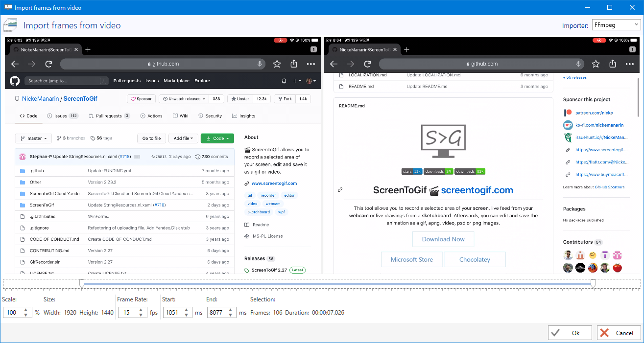Click the .github folder row in left preview
The image size is (644, 343).
click(x=124, y=171)
